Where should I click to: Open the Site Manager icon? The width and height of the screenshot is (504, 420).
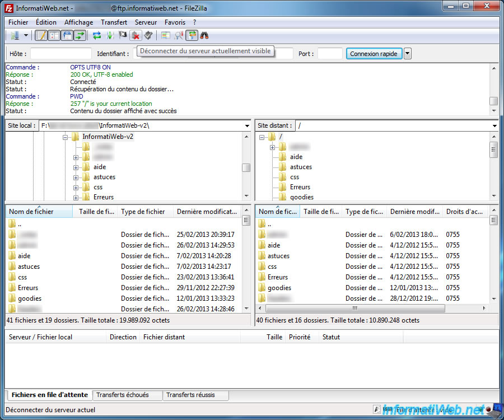click(15, 35)
